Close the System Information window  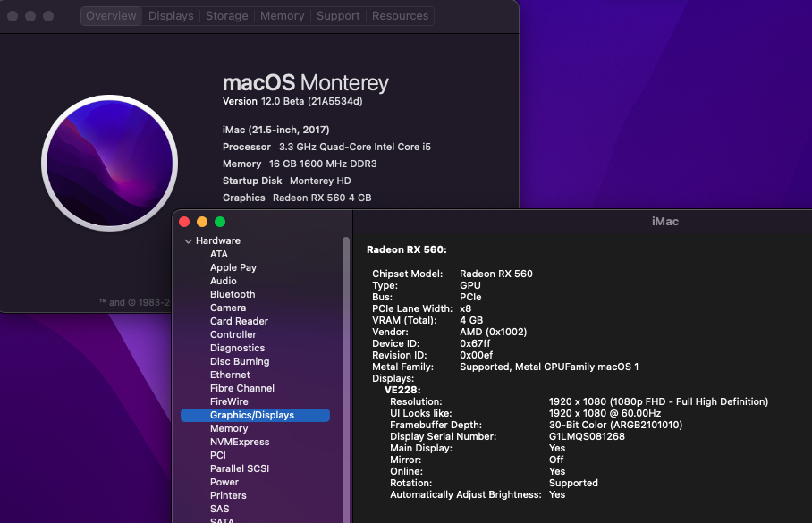184,222
